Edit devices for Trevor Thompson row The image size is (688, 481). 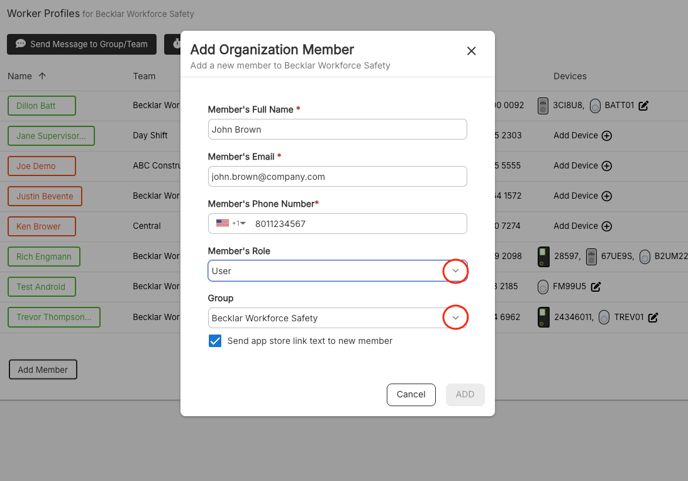pos(653,317)
